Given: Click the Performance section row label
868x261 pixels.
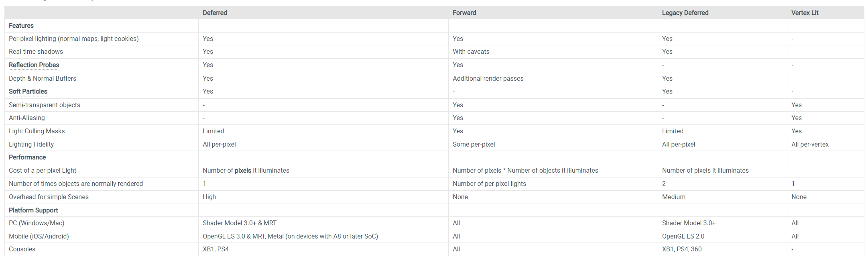Looking at the screenshot, I should (x=27, y=157).
